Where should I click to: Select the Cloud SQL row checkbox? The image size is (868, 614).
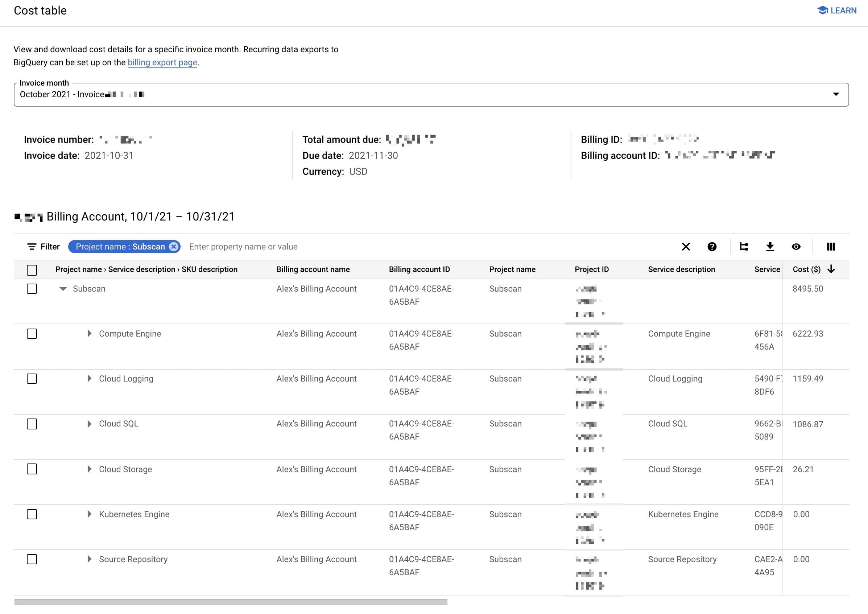(32, 424)
